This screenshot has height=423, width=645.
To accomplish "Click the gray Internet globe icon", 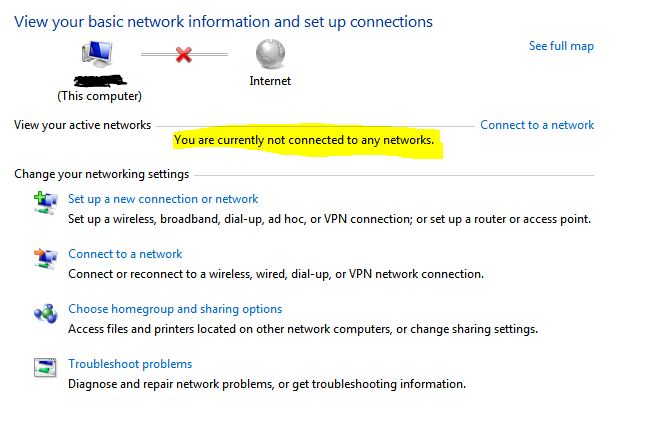I will (x=270, y=53).
